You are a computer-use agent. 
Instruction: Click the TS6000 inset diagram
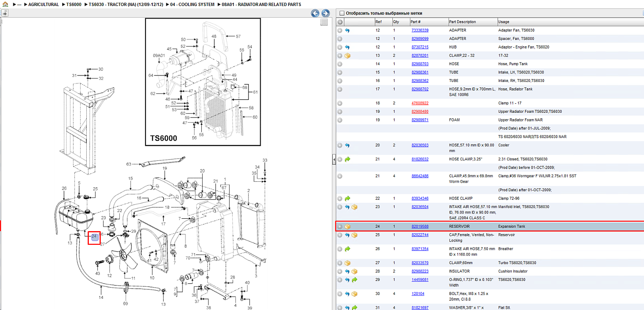(203, 81)
